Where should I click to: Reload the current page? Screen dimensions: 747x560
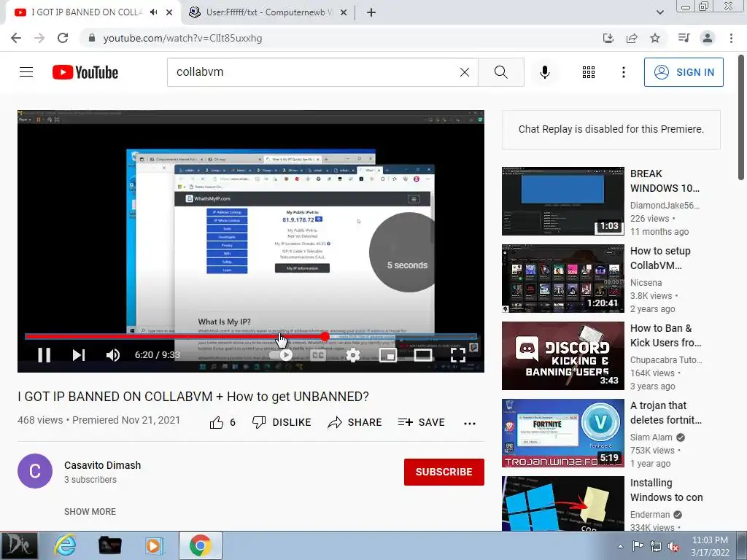coord(63,38)
